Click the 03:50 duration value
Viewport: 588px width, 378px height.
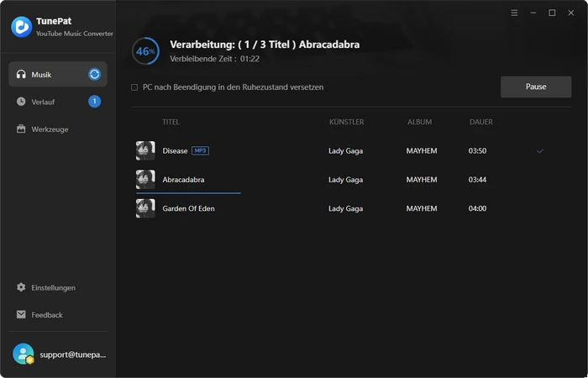[x=477, y=150]
